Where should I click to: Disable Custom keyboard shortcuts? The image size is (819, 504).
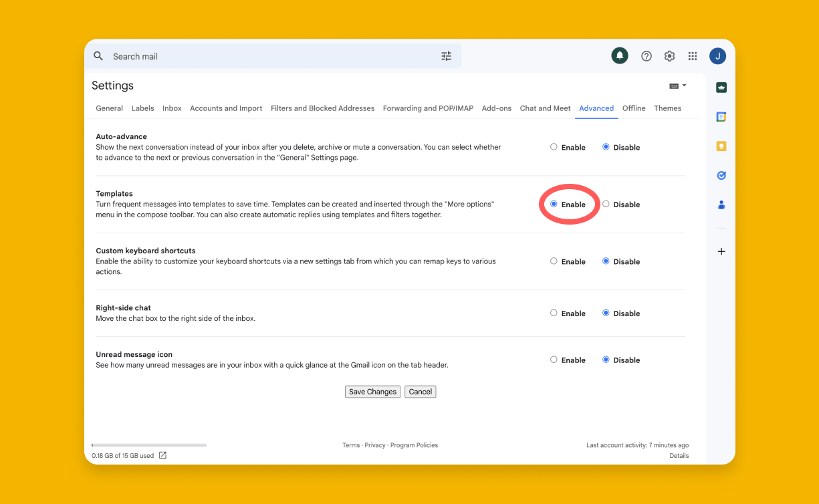point(606,261)
